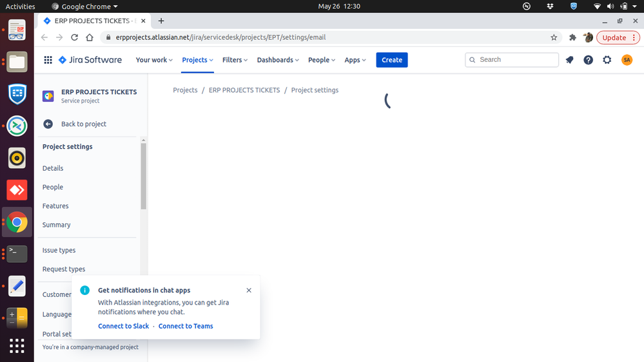
Task: Open the AnyDesk app in the dock
Action: (17, 190)
